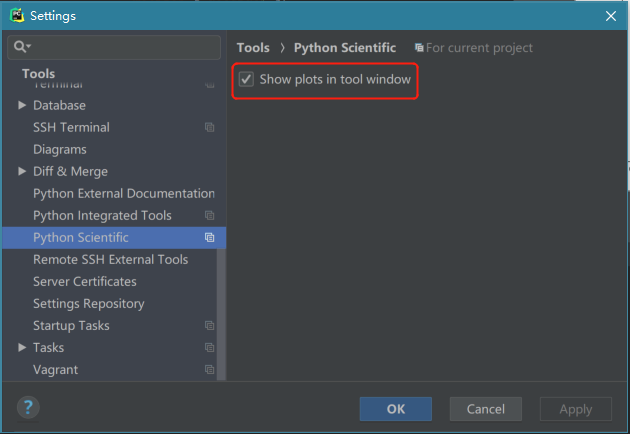Click the project icon beside Tasks
The image size is (630, 434).
[x=210, y=348]
